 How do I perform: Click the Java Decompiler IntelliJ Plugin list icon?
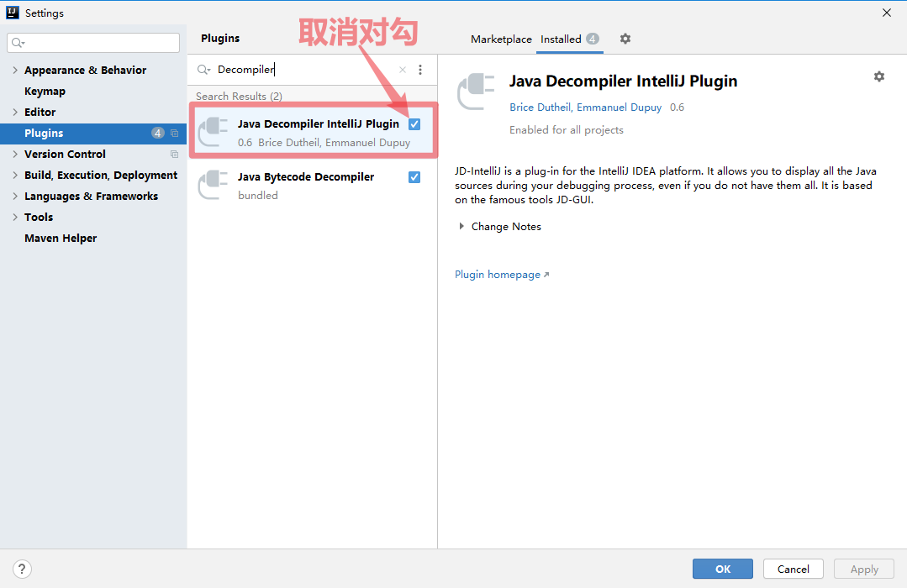(213, 132)
